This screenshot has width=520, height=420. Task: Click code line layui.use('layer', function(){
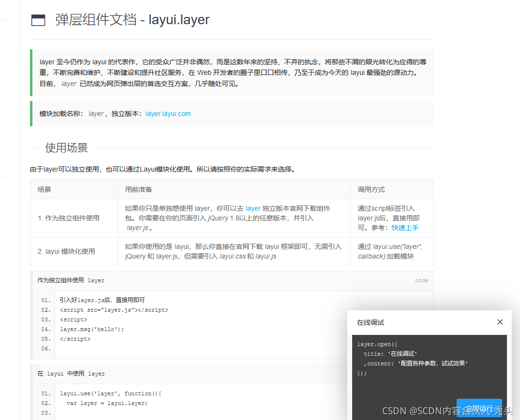click(x=110, y=393)
